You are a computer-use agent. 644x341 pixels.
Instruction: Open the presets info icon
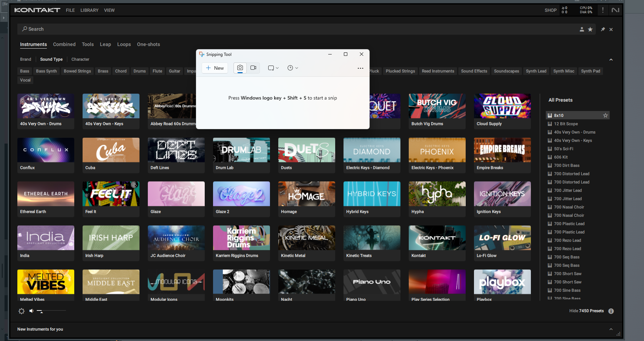point(611,311)
